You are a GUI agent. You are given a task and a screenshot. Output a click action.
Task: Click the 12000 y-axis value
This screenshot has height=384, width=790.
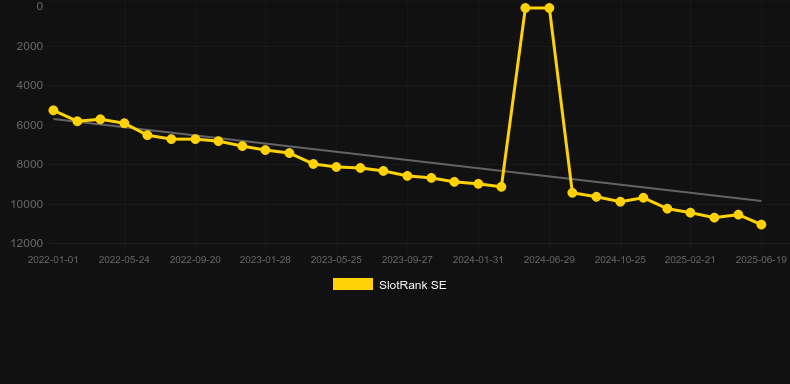click(28, 243)
